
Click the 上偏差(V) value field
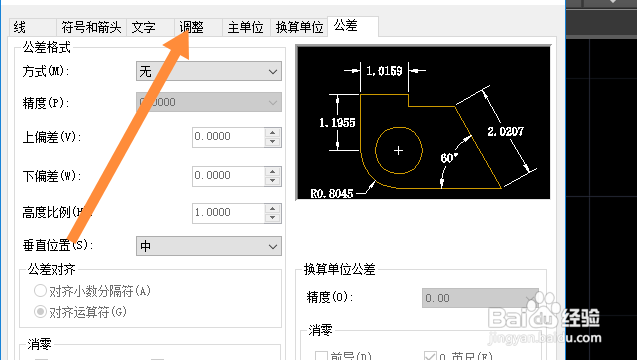tap(228, 137)
